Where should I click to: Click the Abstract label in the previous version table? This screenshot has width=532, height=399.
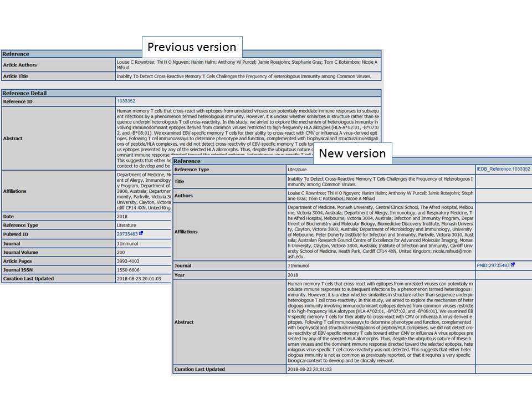13,139
